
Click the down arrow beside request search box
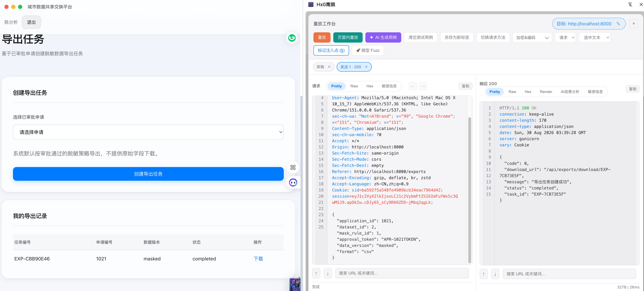[x=328, y=273]
